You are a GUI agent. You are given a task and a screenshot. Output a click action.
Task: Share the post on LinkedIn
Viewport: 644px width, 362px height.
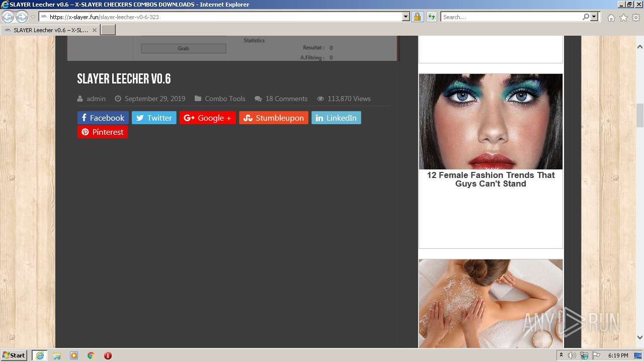(336, 118)
